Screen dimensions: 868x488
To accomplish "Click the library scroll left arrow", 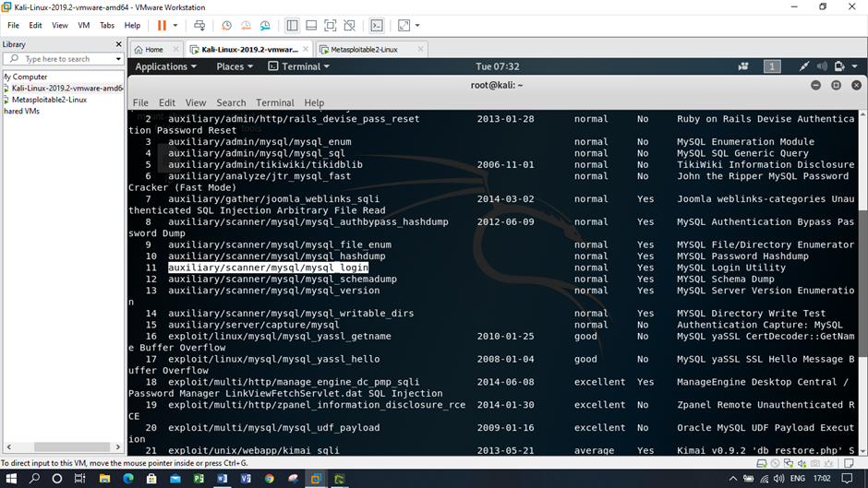I will click(x=9, y=447).
